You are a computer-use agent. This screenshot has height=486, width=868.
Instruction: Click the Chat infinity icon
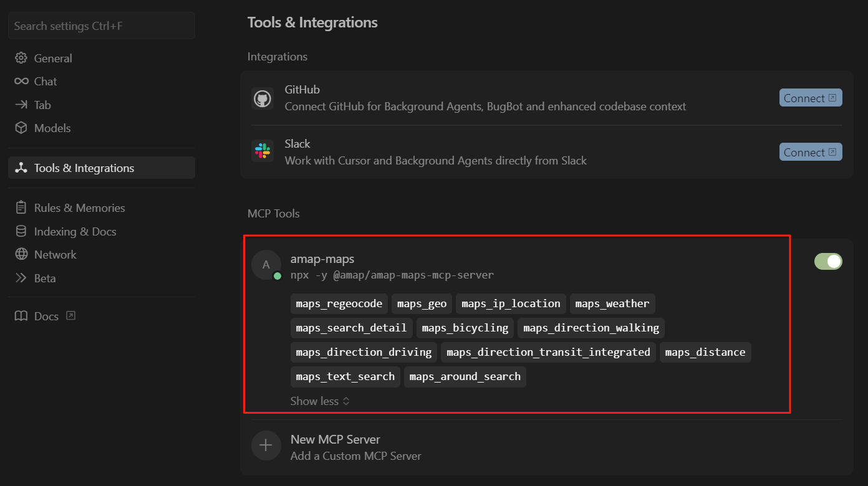tap(21, 82)
